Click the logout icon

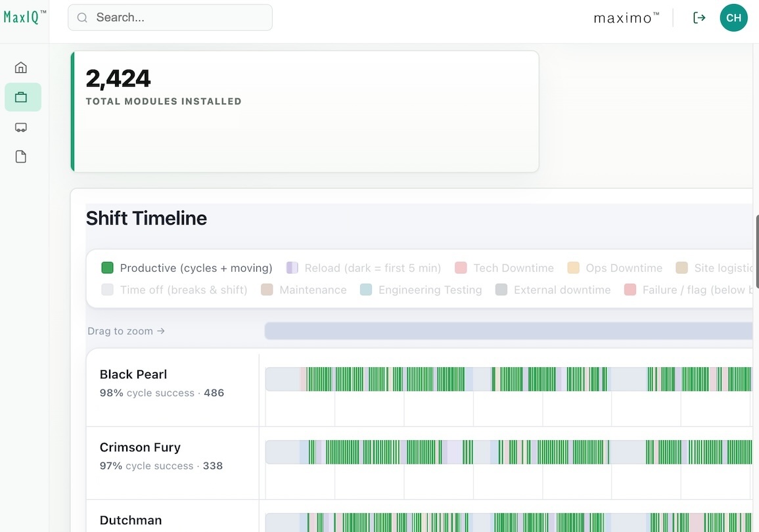(x=699, y=18)
